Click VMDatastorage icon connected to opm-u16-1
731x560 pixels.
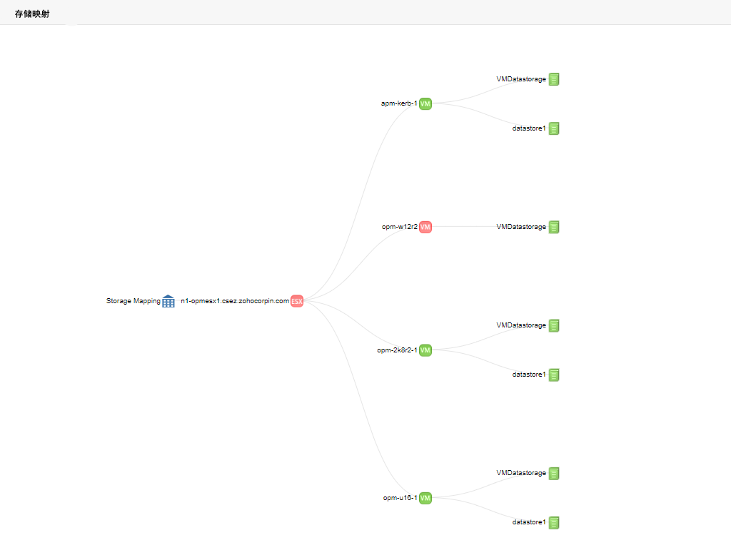pos(554,473)
